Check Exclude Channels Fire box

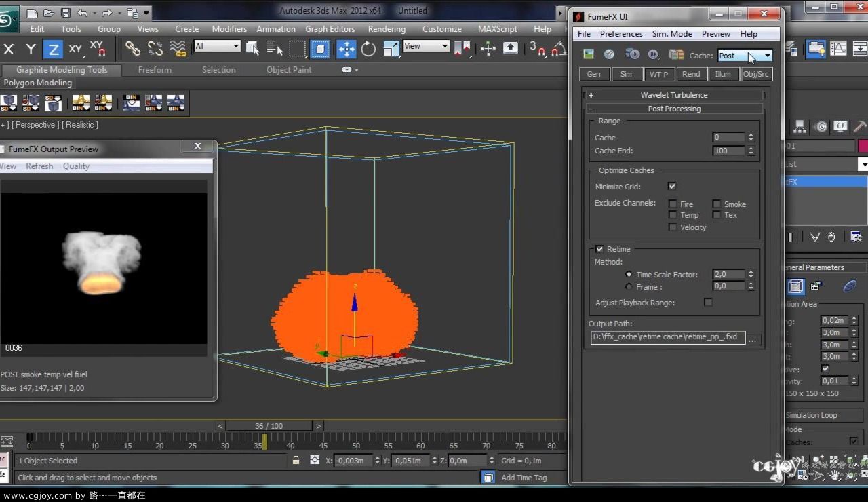click(673, 204)
